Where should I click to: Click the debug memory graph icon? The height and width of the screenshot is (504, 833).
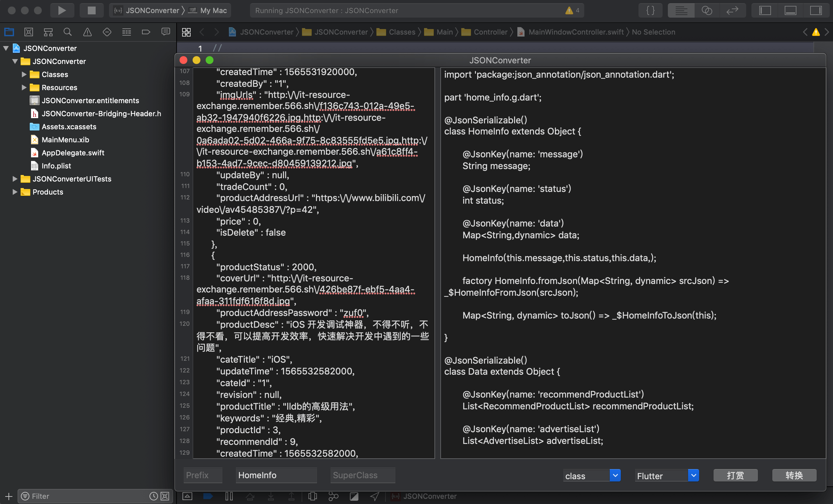click(x=333, y=496)
